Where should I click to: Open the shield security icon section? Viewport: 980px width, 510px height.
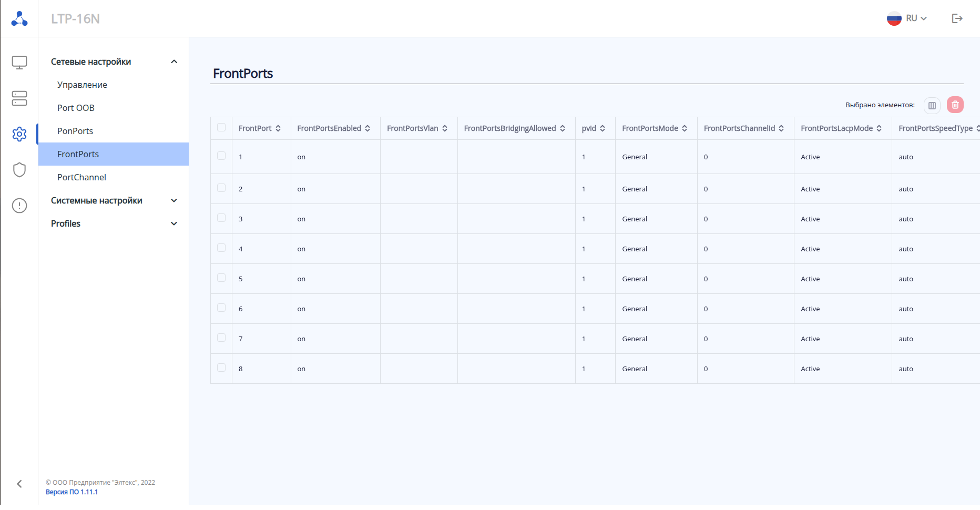19,170
